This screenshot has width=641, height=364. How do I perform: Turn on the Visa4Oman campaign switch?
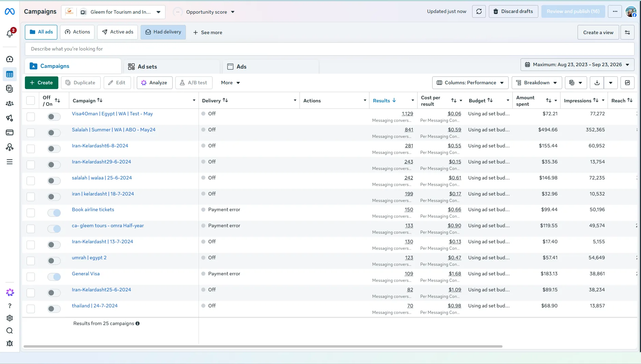click(x=54, y=117)
